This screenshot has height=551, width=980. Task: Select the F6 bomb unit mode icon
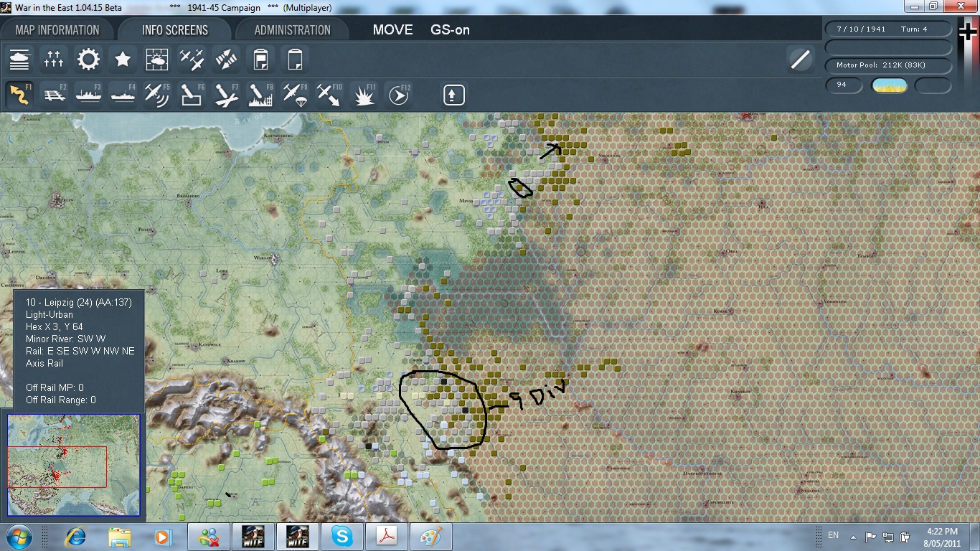tap(192, 95)
